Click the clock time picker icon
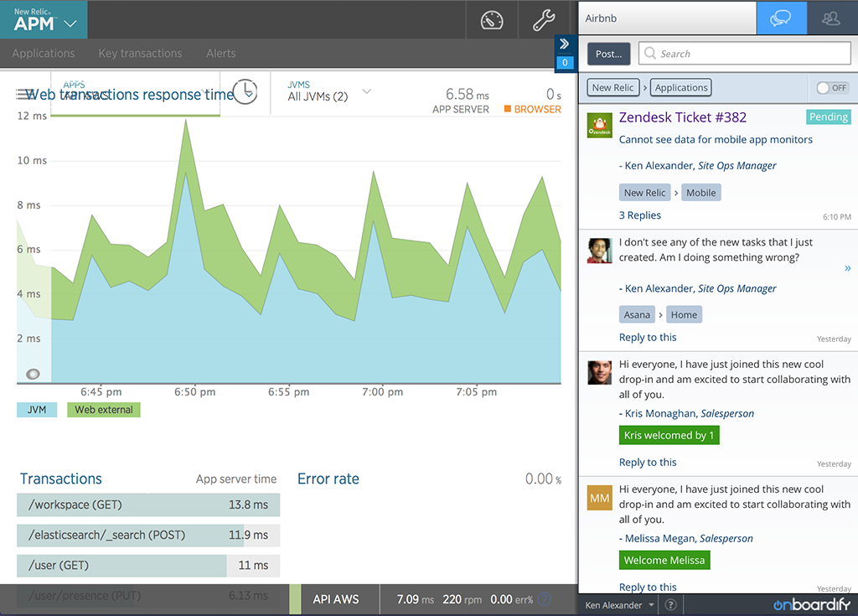Screen dimensions: 858x616 245,91
